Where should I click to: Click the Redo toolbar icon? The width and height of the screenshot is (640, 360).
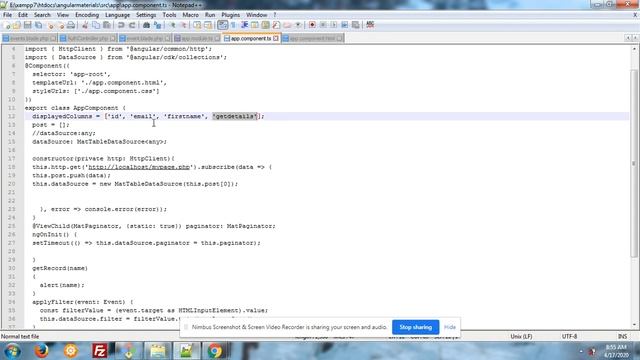pos(132,25)
